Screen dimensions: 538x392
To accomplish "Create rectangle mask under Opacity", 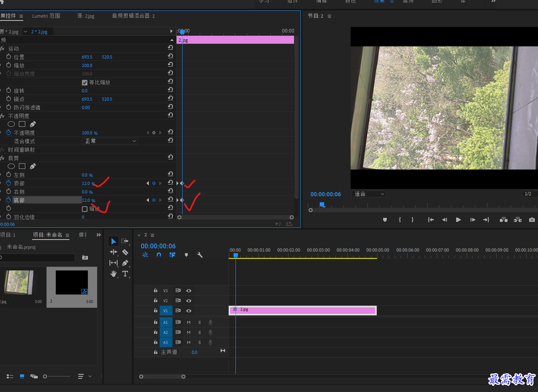I will 22,124.
